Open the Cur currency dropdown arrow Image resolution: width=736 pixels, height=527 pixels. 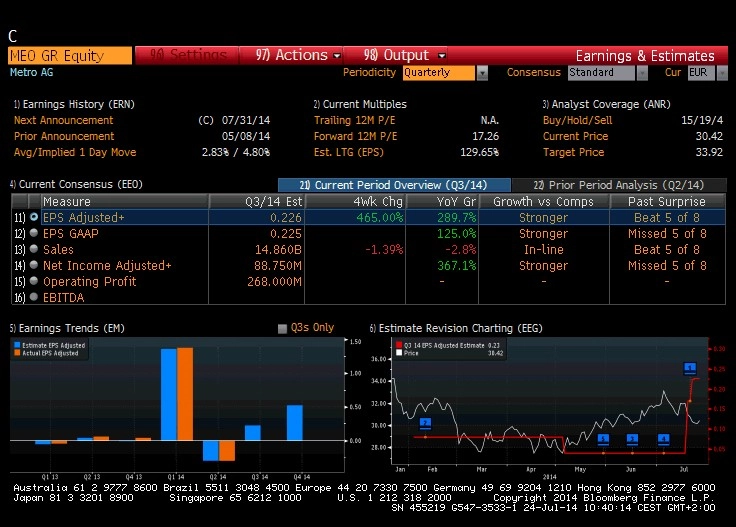722,73
